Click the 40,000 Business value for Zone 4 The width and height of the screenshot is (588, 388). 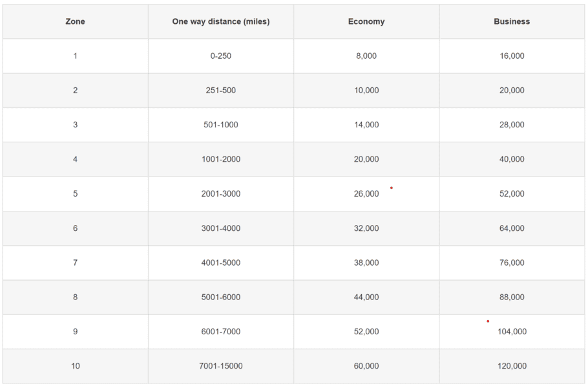tap(512, 159)
